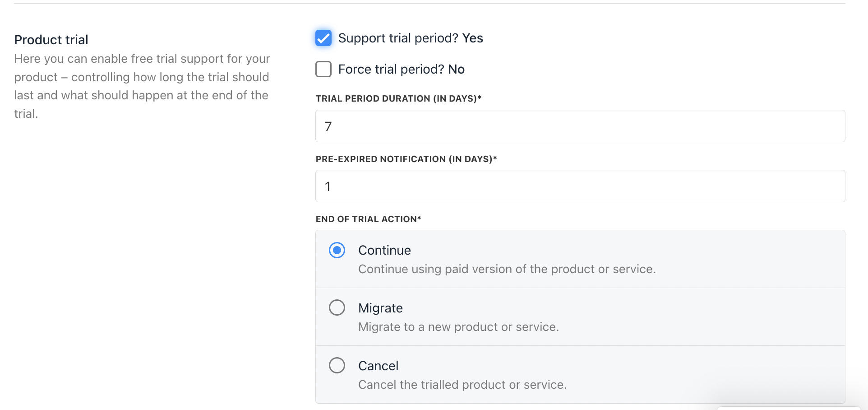Focus the pre-expired notification days field
868x410 pixels.
pyautogui.click(x=580, y=186)
